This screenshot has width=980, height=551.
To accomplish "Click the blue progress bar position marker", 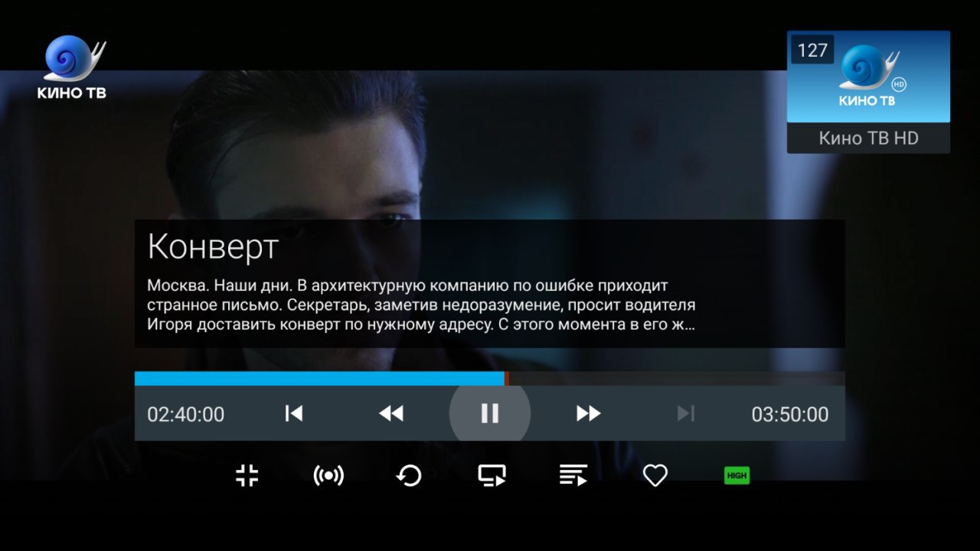I will point(506,378).
